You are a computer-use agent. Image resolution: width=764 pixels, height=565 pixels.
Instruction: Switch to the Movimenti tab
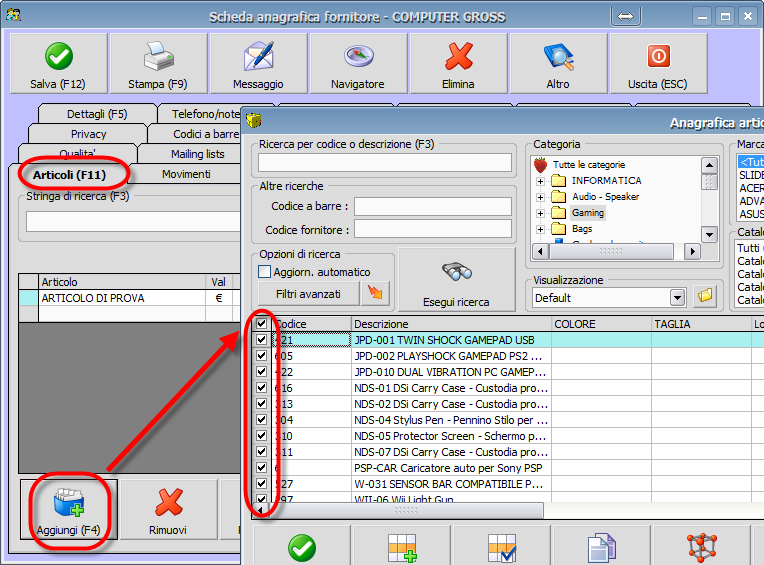coord(186,175)
